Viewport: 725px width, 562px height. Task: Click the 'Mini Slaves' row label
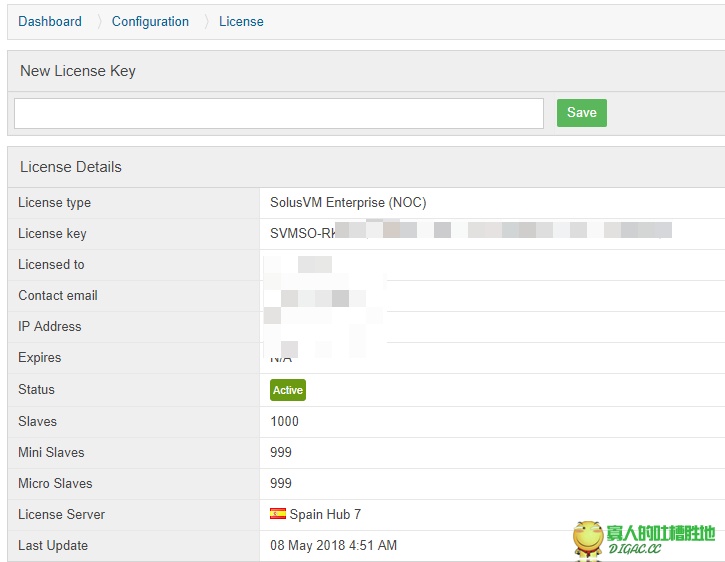click(51, 452)
